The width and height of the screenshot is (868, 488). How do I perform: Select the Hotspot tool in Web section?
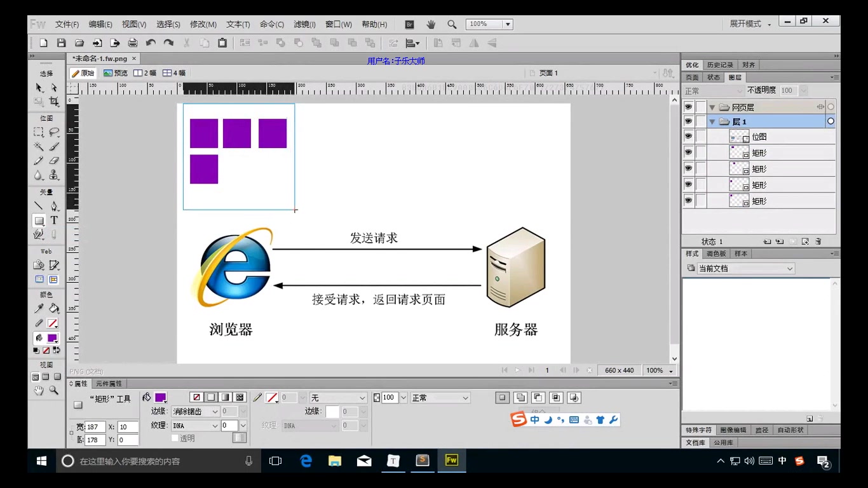point(39,265)
